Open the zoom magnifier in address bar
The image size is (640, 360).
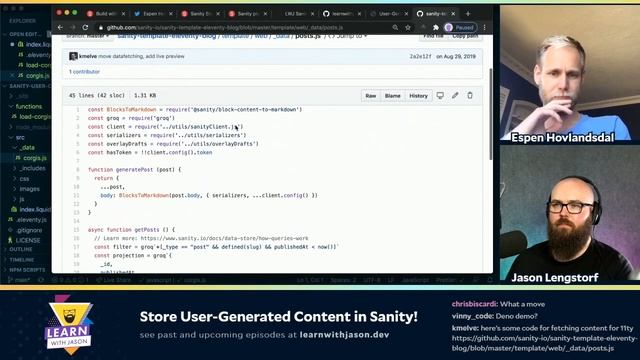(395, 27)
